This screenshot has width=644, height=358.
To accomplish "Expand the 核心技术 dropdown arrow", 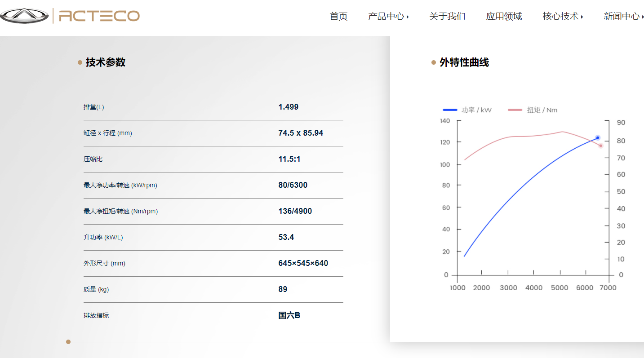I will point(582,17).
